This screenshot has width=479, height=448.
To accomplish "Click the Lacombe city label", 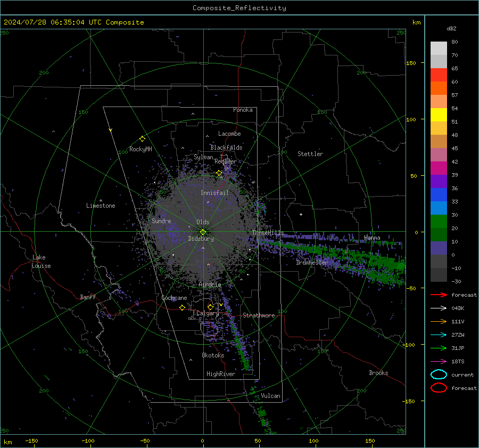I will 229,134.
